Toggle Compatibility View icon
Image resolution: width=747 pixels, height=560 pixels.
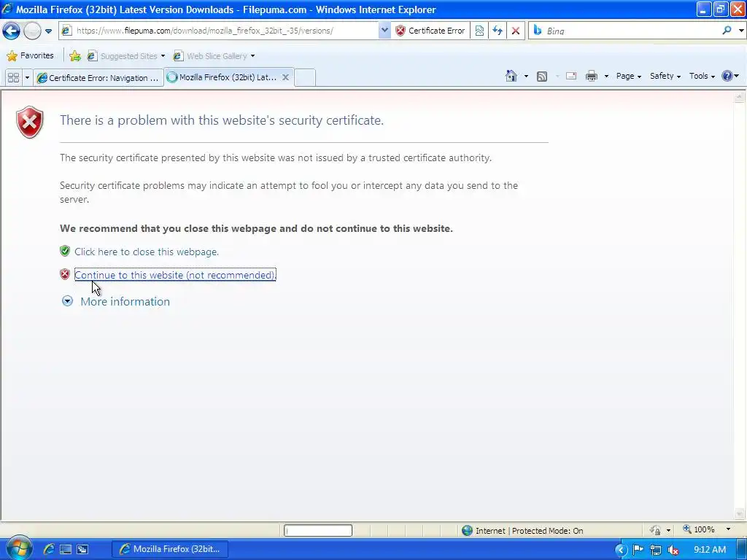(479, 31)
